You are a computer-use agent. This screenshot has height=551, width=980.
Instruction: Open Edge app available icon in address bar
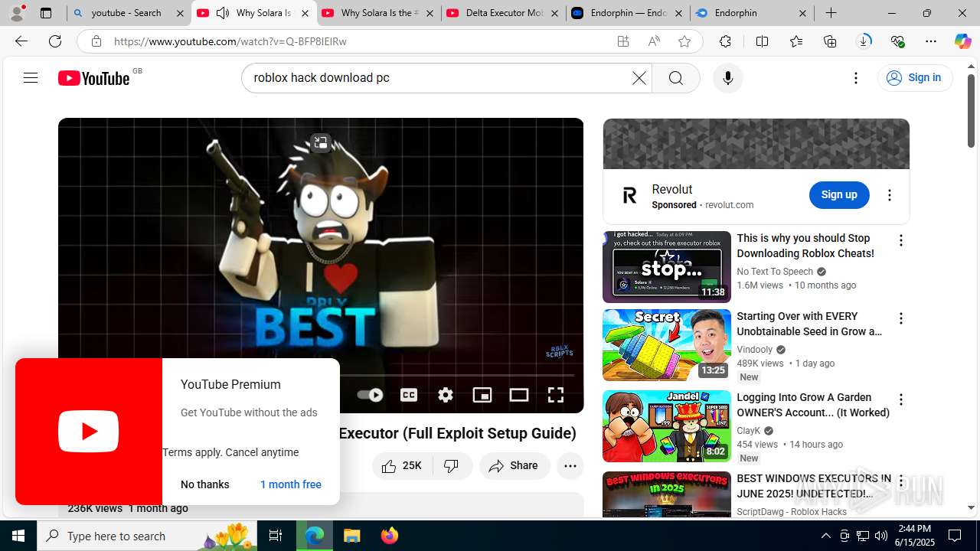pos(623,41)
